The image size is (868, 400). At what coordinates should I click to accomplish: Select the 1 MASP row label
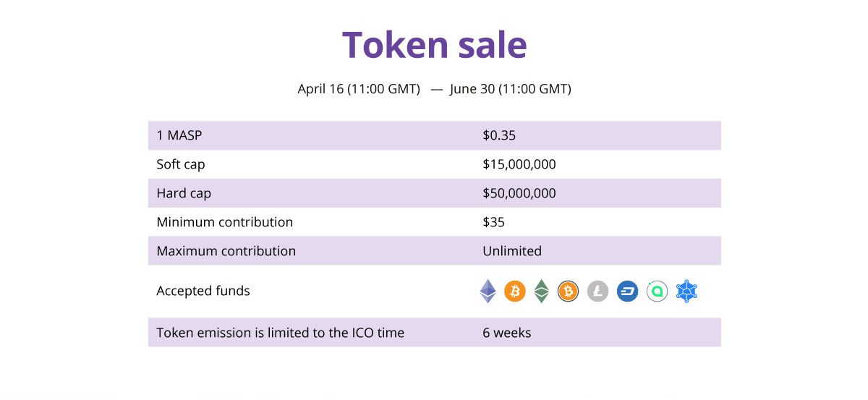pos(179,135)
